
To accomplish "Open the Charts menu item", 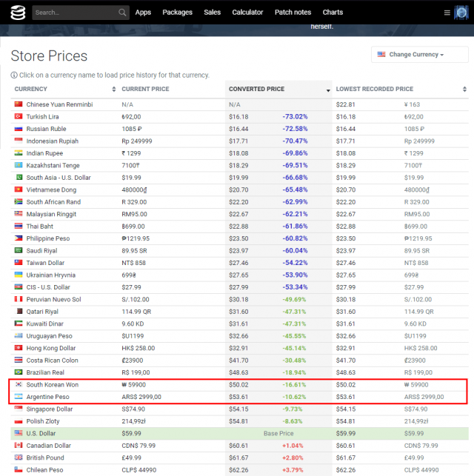I will (x=333, y=12).
